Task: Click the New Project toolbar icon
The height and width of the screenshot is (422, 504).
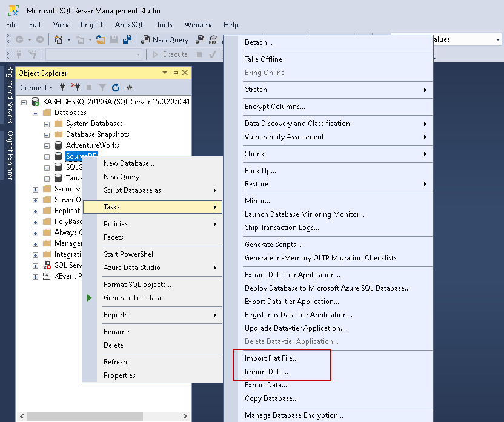Action: 59,39
